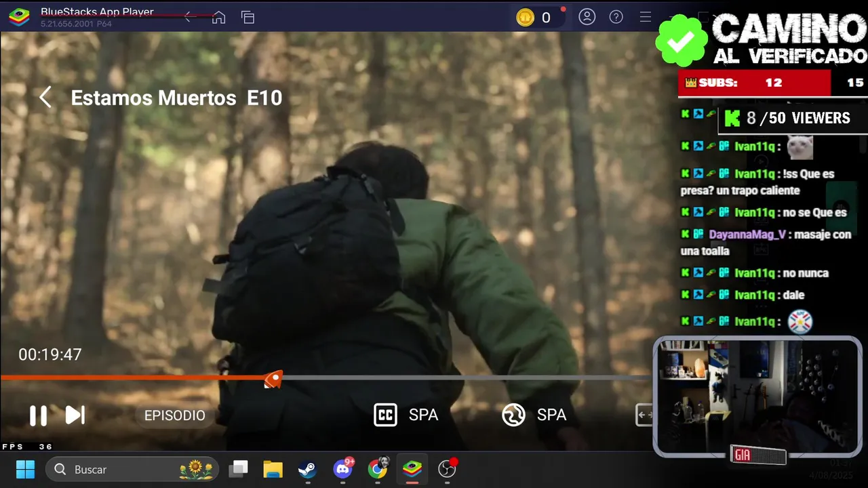Image resolution: width=868 pixels, height=488 pixels.
Task: Click the CC subtitles icon
Action: 385,415
